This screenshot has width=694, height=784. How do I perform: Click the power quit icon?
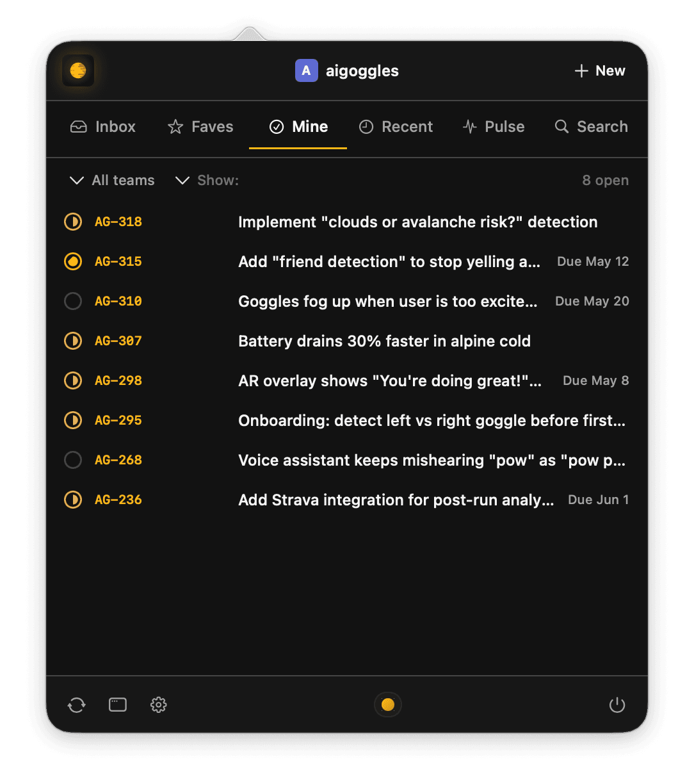(617, 705)
